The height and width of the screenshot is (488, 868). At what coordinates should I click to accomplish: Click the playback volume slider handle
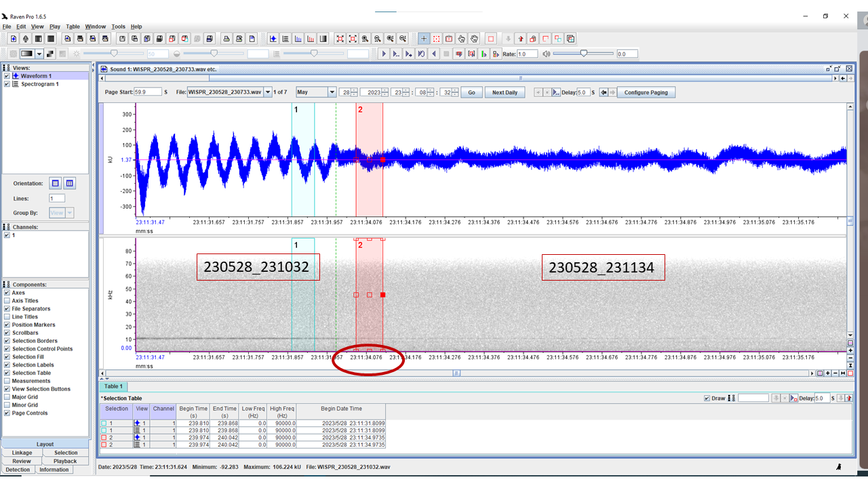pyautogui.click(x=584, y=54)
